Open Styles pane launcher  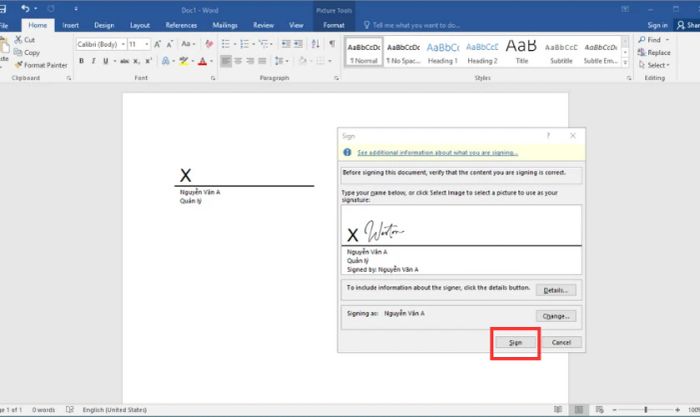[x=629, y=78]
